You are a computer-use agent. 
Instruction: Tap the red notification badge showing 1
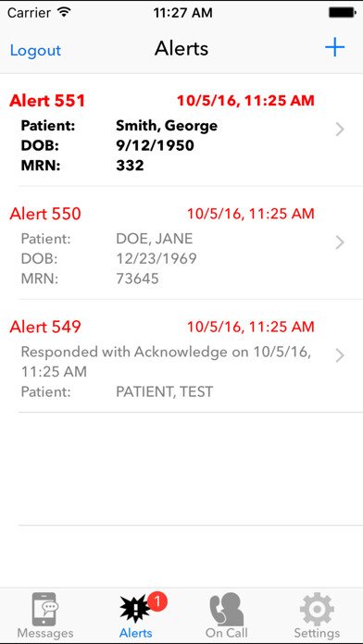pos(156,602)
